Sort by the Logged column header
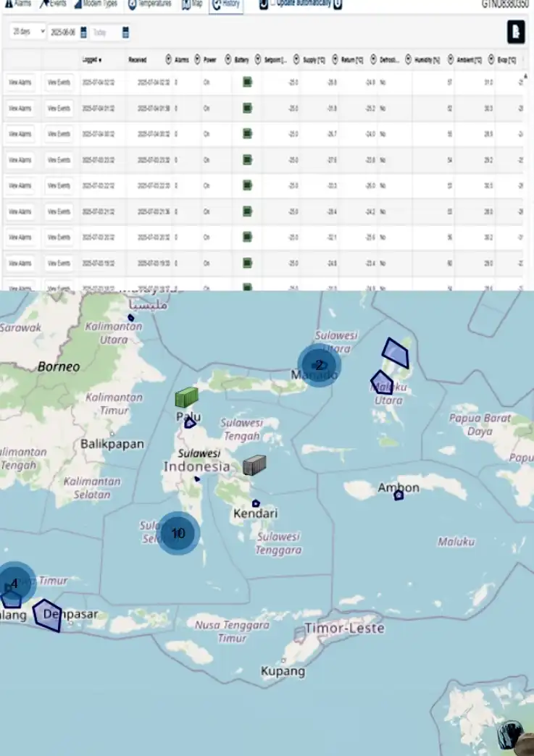This screenshot has height=756, width=534. pos(92,59)
